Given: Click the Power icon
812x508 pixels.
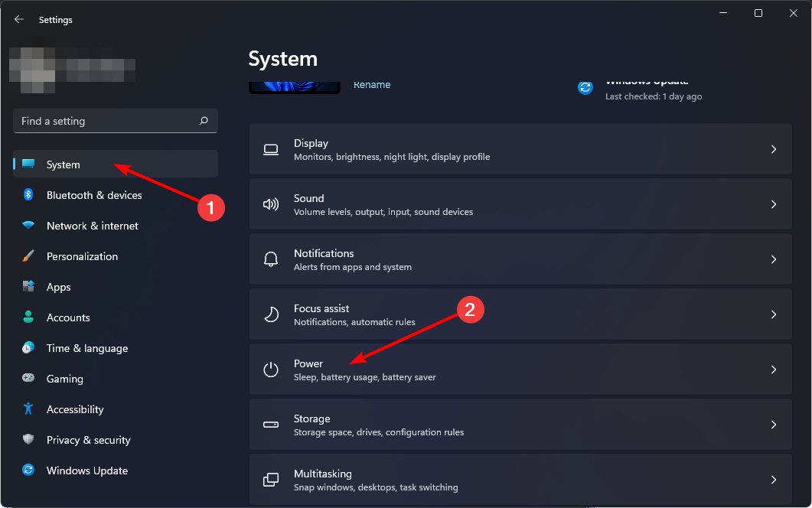Looking at the screenshot, I should 271,370.
